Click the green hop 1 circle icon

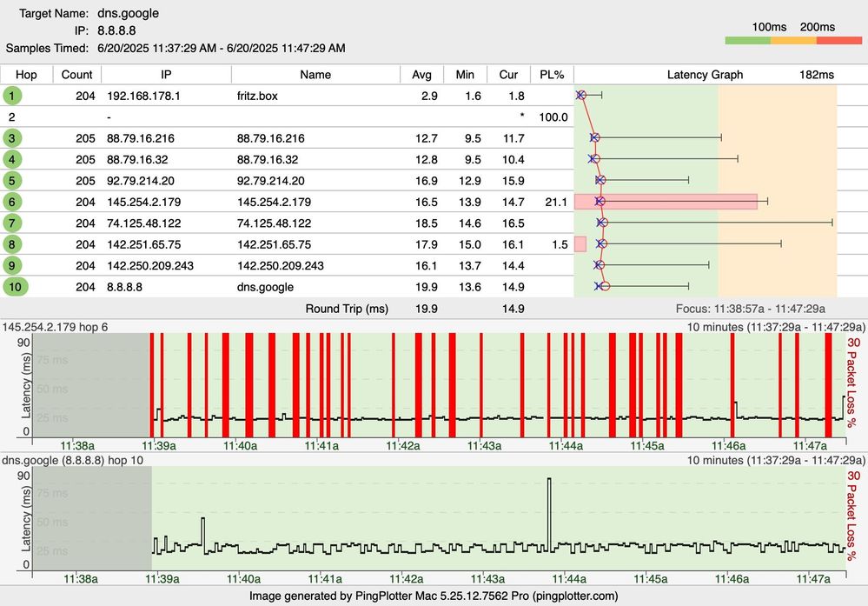[x=12, y=96]
